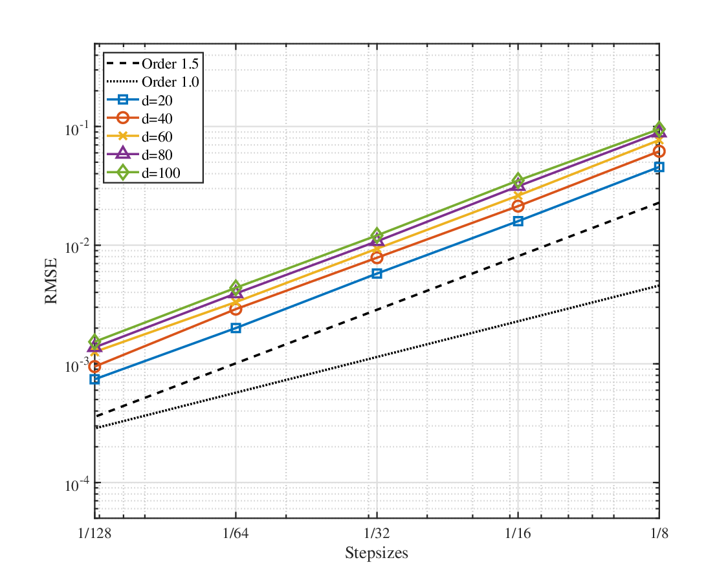Select the "1/8" x-axis tick label
This screenshot has height=582, width=728.
click(x=659, y=533)
